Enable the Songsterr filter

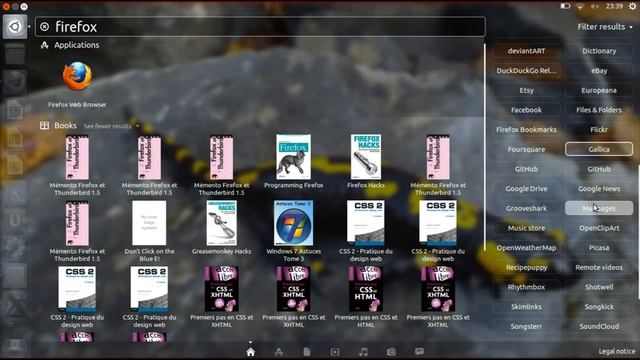coord(526,326)
